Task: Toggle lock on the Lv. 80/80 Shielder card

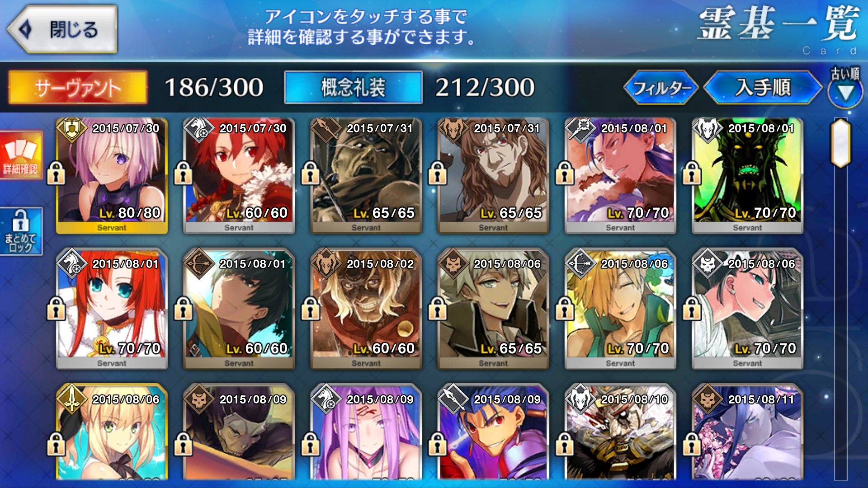Action: 56,174
